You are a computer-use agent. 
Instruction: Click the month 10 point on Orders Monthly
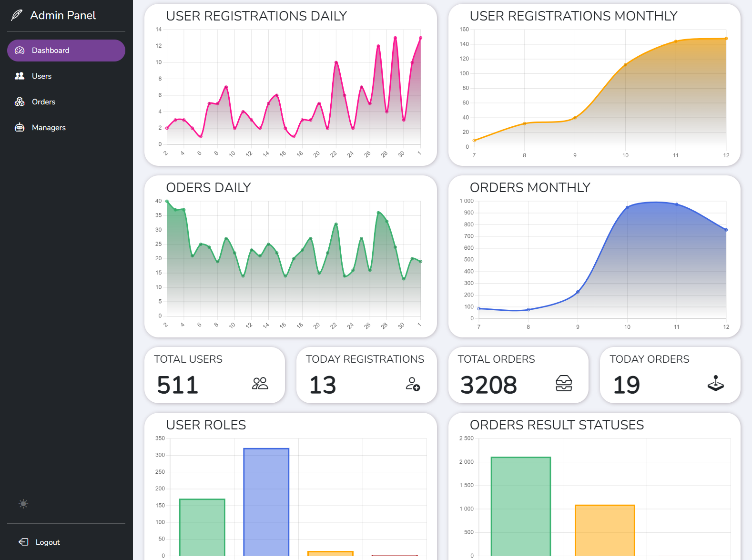627,207
